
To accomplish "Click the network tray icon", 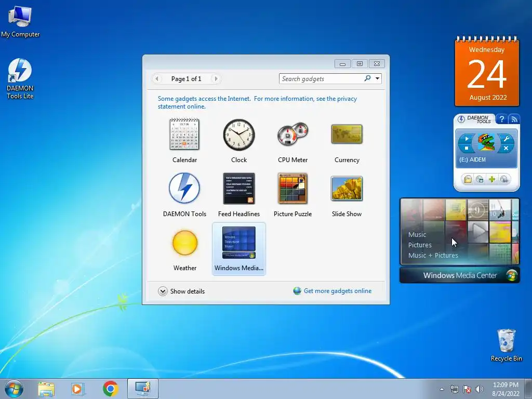I will [x=454, y=389].
